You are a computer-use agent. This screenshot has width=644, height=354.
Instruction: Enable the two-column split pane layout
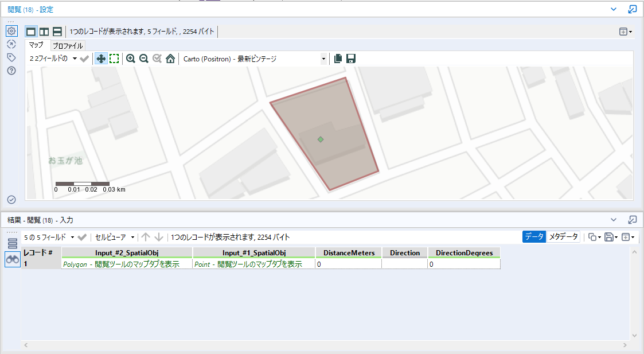tap(44, 32)
